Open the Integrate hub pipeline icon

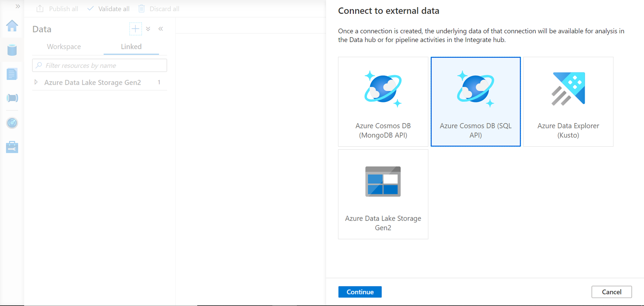(12, 98)
